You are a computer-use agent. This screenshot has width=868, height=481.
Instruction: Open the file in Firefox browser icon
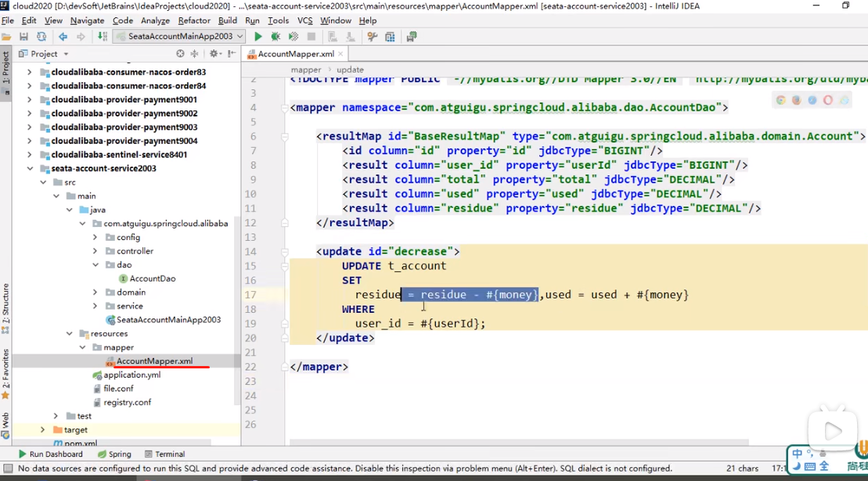point(796,100)
